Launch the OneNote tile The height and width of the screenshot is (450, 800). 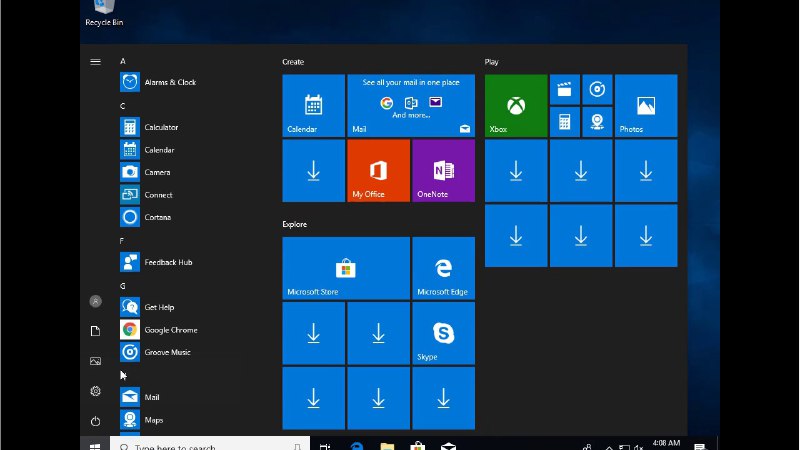[x=443, y=170]
